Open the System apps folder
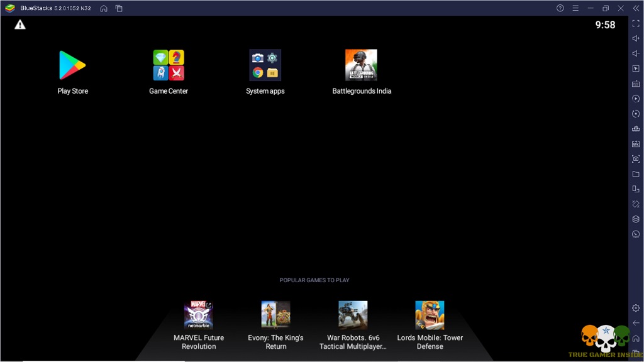The height and width of the screenshot is (362, 644). coord(265,63)
